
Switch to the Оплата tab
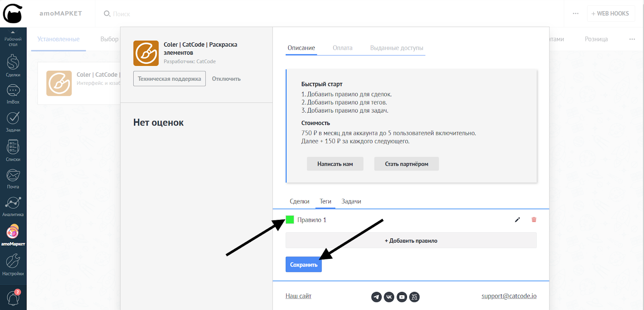click(343, 48)
